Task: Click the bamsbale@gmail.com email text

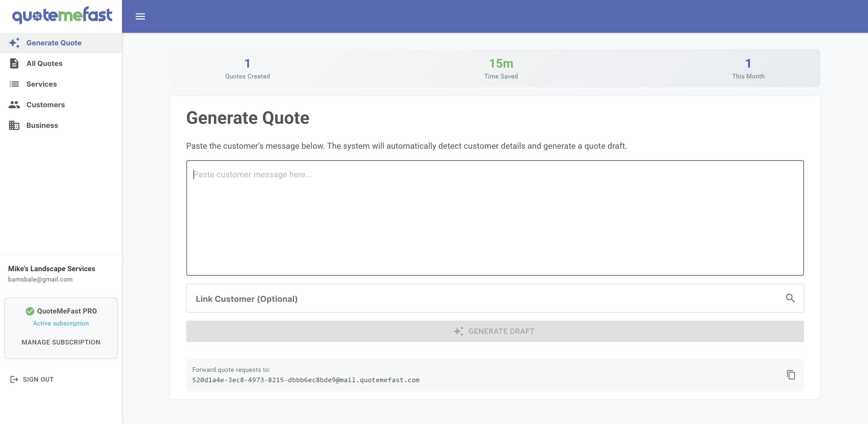Action: coord(40,279)
